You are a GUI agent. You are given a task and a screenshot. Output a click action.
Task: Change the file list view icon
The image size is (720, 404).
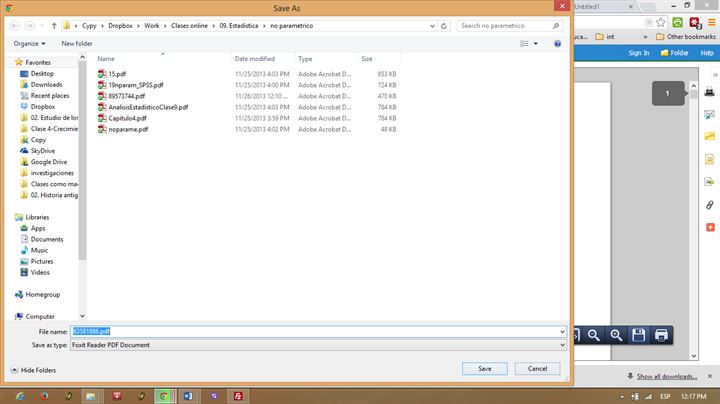pyautogui.click(x=524, y=44)
